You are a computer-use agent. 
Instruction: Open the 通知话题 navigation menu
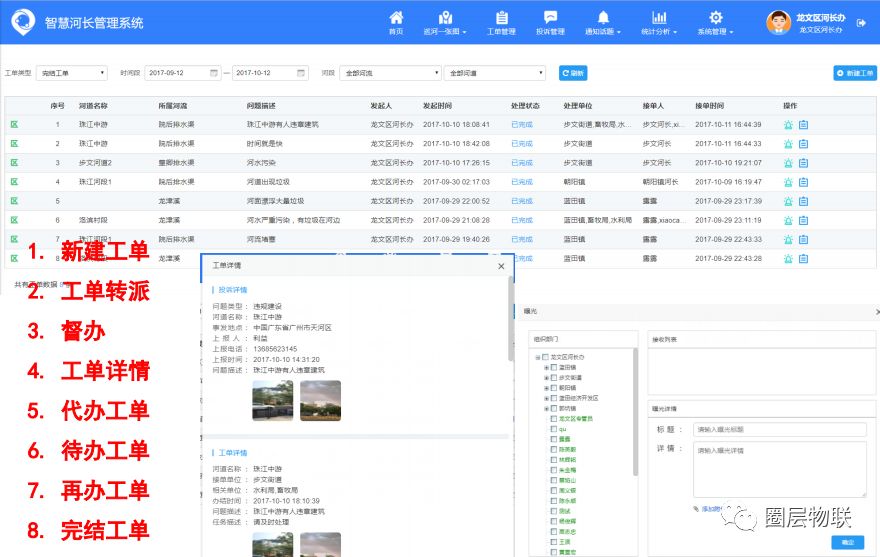(603, 22)
